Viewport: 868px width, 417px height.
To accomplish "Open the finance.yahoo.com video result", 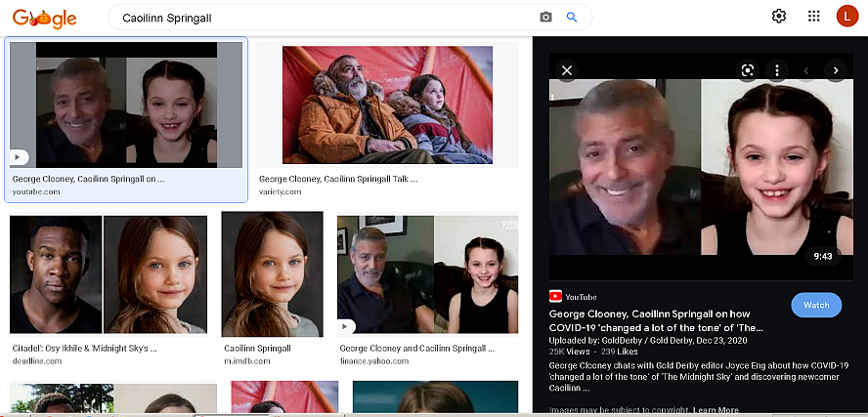I will click(428, 274).
